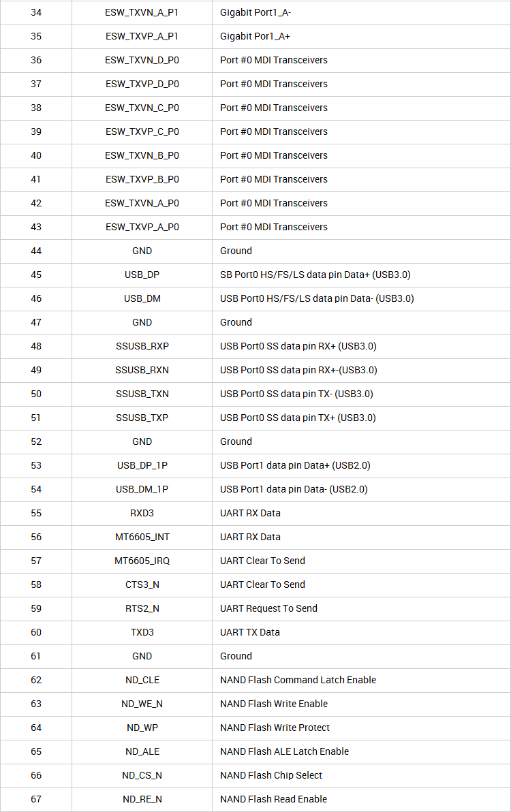Select the UART Request To Send description

pyautogui.click(x=268, y=608)
